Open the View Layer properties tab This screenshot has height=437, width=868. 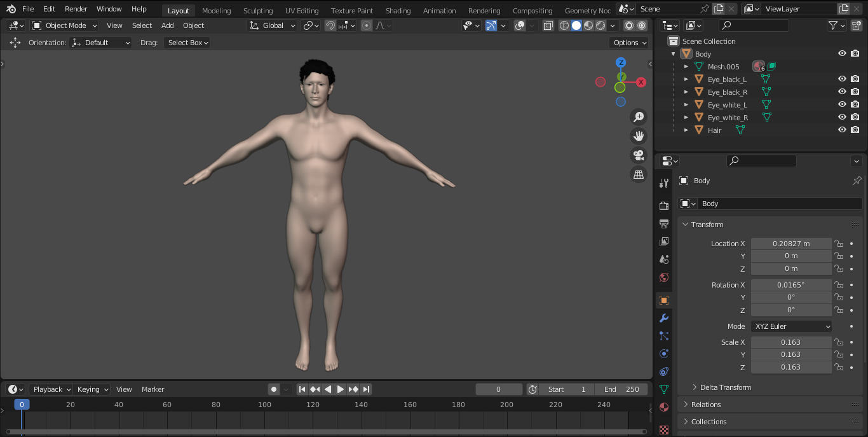coord(664,242)
